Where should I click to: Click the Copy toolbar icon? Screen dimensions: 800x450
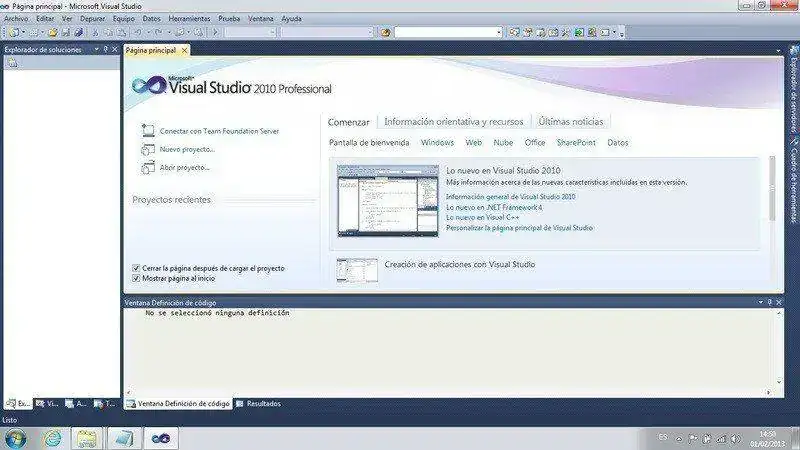(x=108, y=32)
